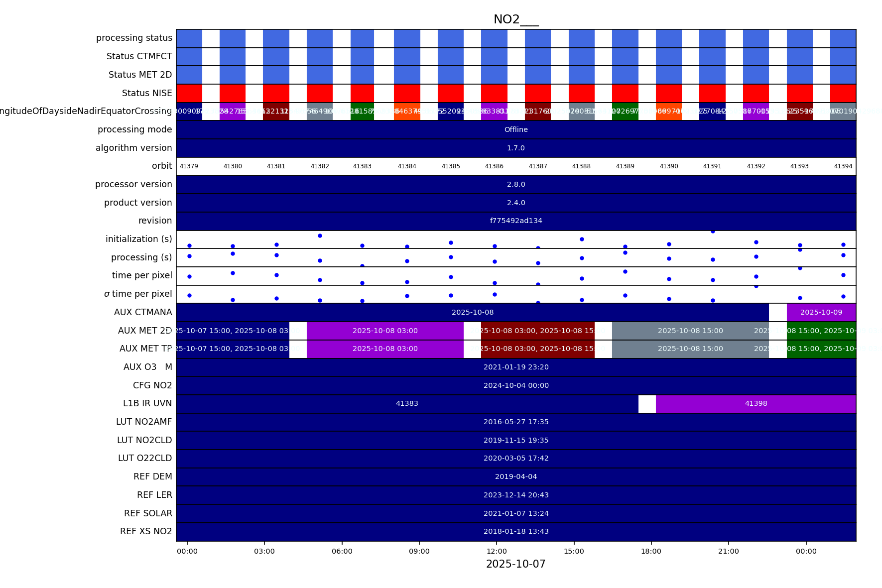
Task: Click the NO2___ chart title
Action: coord(515,19)
